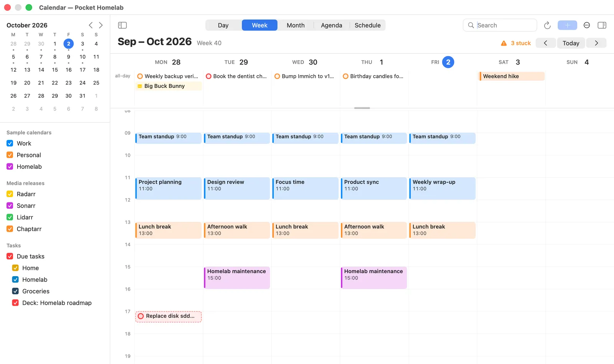Click the refresh calendars icon
The image size is (614, 364).
pyautogui.click(x=547, y=25)
